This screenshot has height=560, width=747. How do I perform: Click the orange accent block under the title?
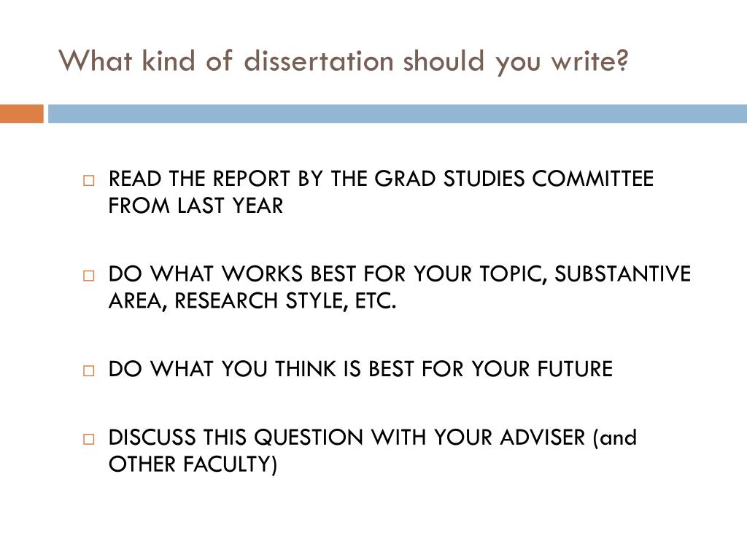tap(21, 114)
